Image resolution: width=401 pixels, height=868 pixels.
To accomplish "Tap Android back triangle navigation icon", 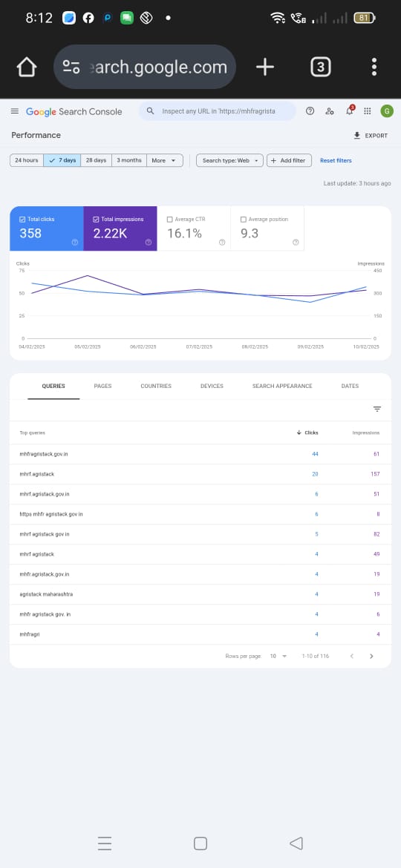I will [x=296, y=843].
